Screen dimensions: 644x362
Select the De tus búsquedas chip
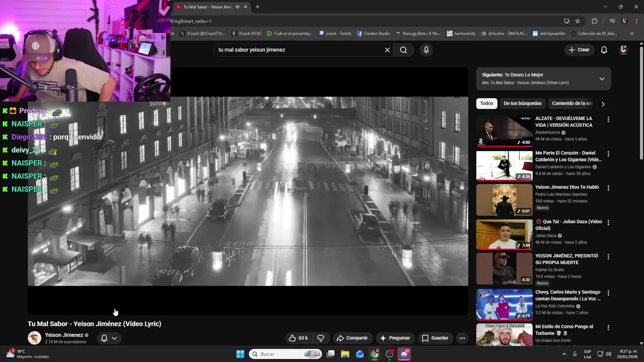(522, 104)
